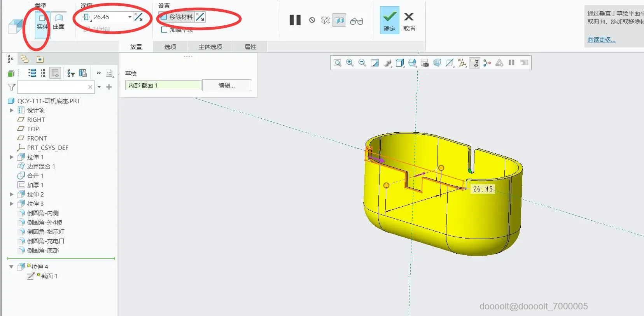This screenshot has height=316, width=644.
Task: Open the saved orientations icon
Action: tap(412, 63)
